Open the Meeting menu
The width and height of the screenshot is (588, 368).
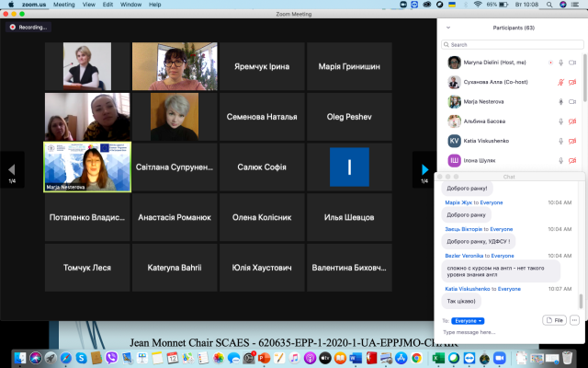click(63, 5)
